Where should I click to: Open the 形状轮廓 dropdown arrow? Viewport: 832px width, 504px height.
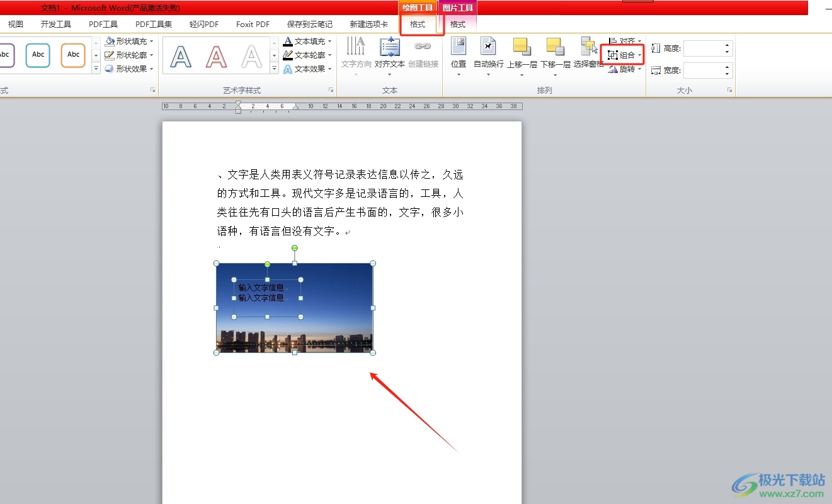(152, 55)
